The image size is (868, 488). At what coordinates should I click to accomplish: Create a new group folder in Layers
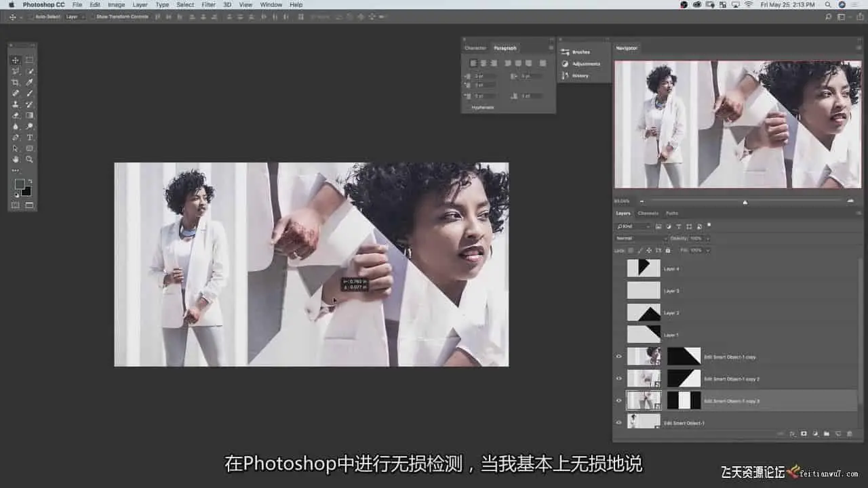click(827, 434)
